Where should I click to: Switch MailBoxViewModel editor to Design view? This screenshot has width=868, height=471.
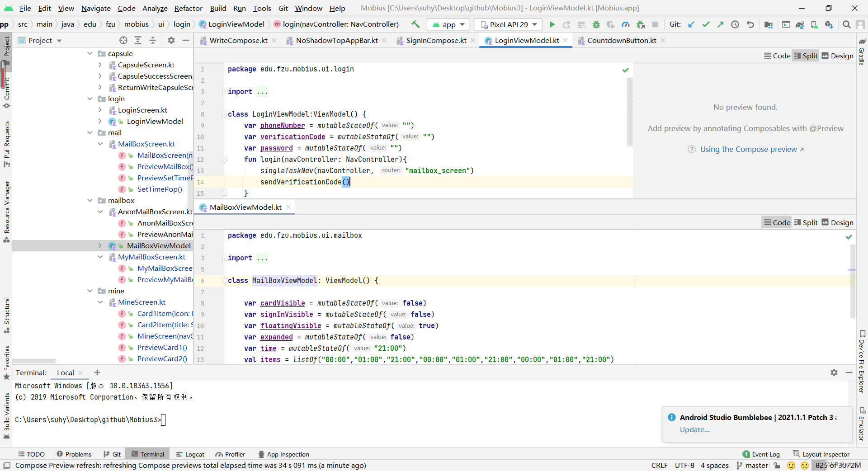click(x=837, y=222)
